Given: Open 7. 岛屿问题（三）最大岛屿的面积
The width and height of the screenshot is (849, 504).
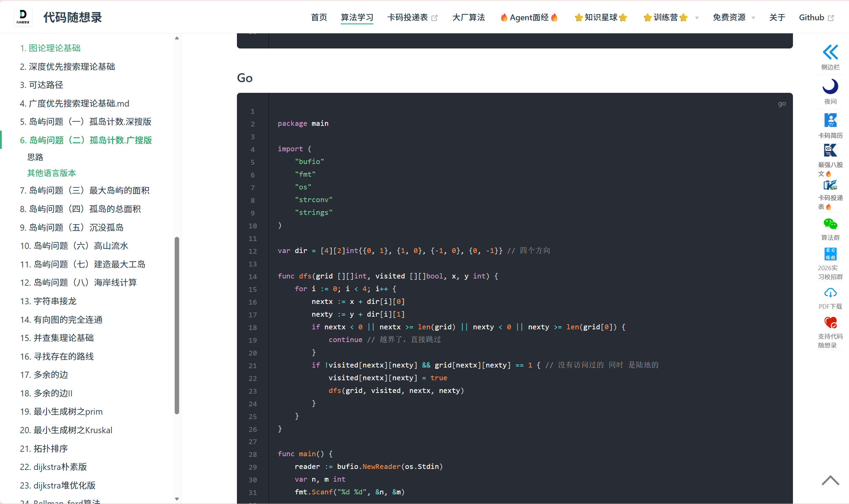Looking at the screenshot, I should click(85, 190).
